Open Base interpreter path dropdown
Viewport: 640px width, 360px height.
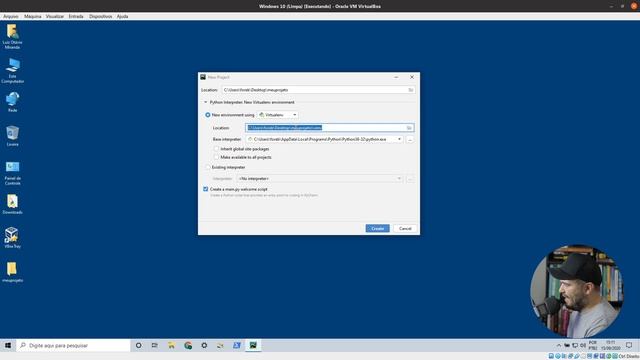[x=324, y=139]
